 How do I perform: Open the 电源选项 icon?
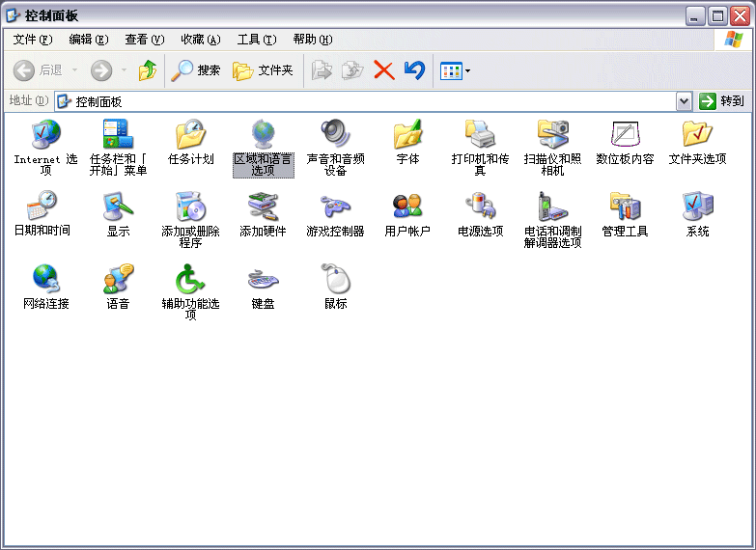pyautogui.click(x=480, y=206)
